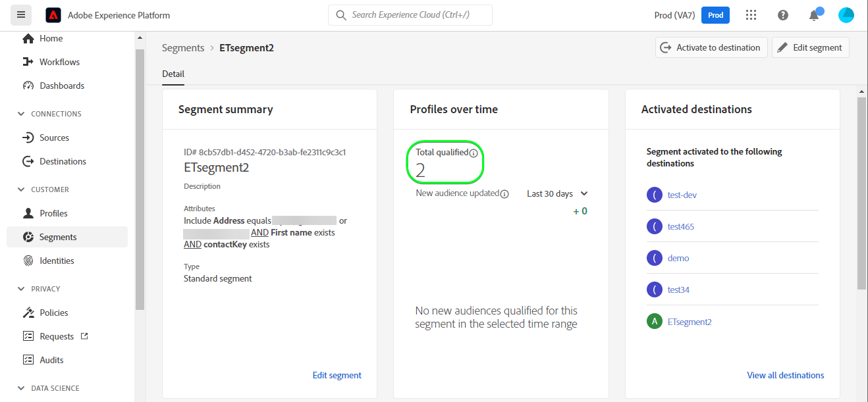Open Dashboards from sidebar
868x402 pixels.
[x=62, y=86]
